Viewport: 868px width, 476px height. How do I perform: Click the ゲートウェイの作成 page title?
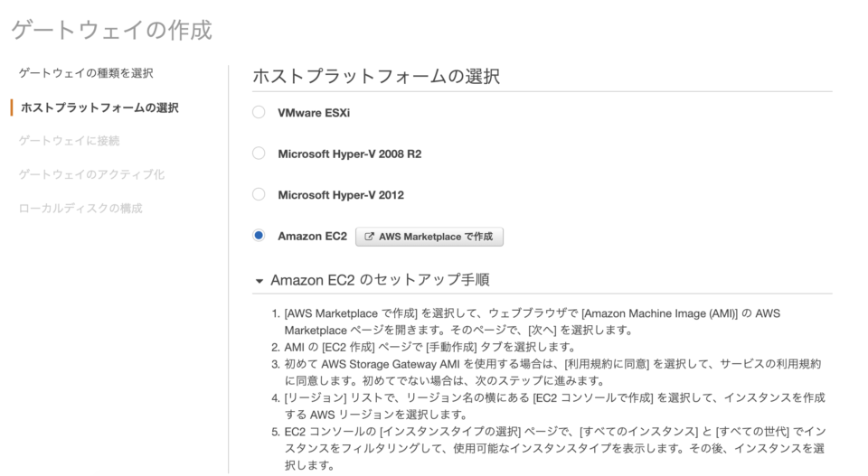click(112, 30)
